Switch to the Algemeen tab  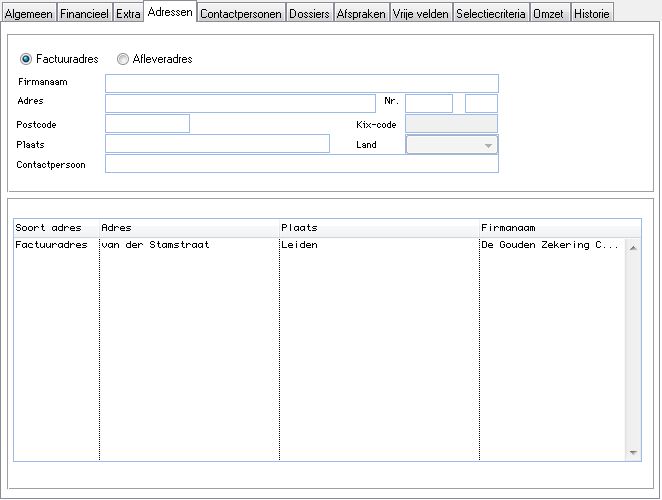coord(29,14)
